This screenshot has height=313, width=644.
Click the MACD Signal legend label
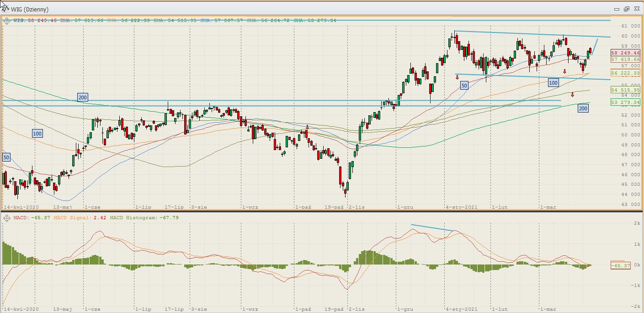(74, 218)
